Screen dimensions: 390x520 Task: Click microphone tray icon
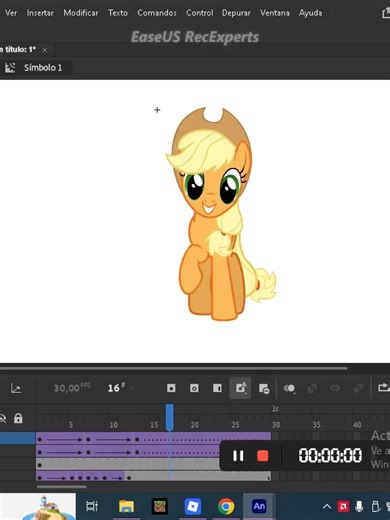click(x=359, y=507)
